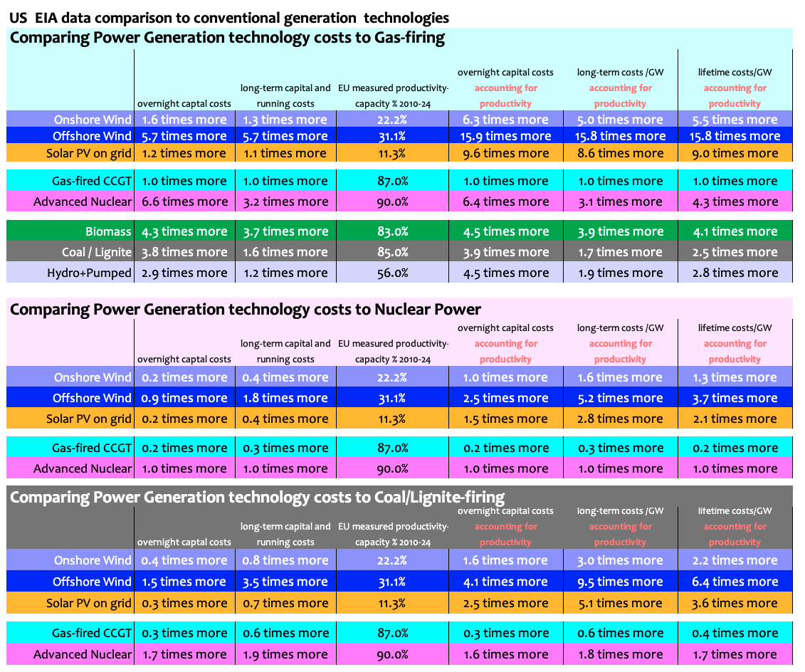Select the 56.0% Hydro+Pumped productivity cell

coord(392,273)
